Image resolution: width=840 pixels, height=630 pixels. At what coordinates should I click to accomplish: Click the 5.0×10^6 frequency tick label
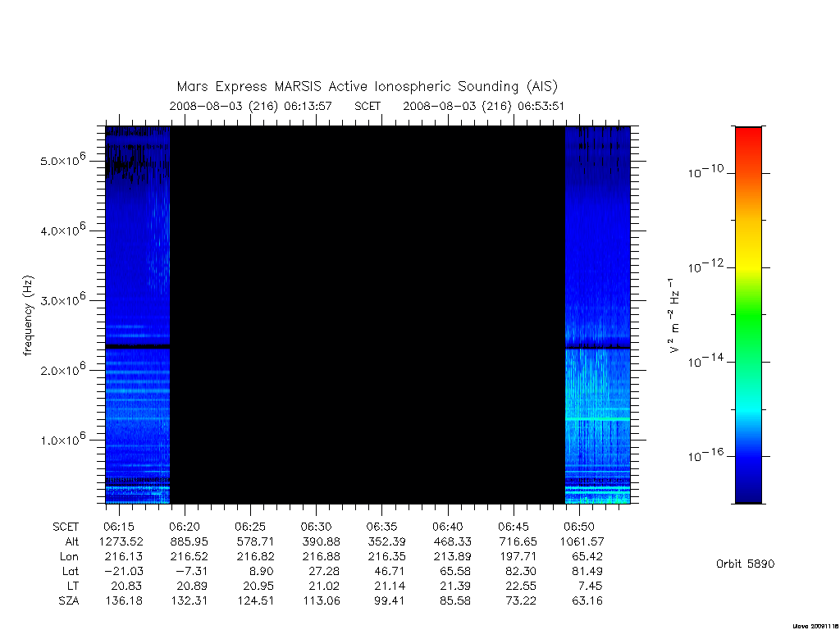[x=62, y=160]
